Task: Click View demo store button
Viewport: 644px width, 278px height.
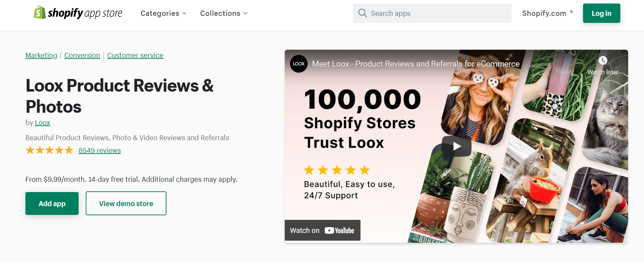Action: 126,203
